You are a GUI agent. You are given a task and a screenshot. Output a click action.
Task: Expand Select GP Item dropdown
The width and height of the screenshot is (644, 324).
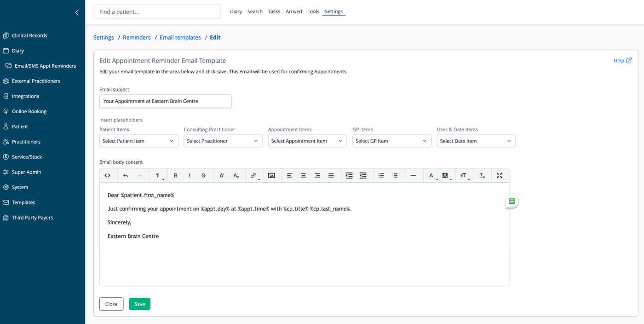(392, 141)
